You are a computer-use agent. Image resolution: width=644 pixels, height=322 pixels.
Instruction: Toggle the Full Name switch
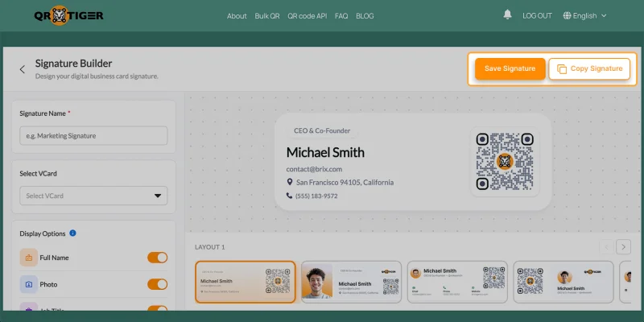pyautogui.click(x=157, y=258)
